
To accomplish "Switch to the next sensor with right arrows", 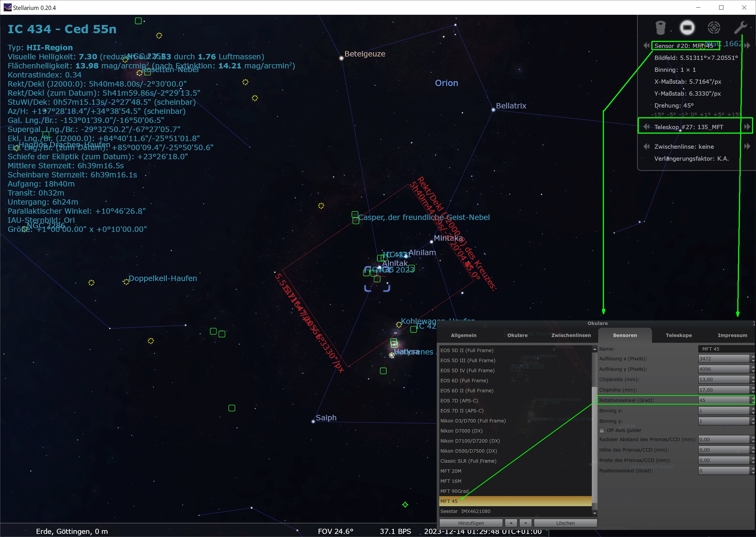I will pyautogui.click(x=747, y=45).
